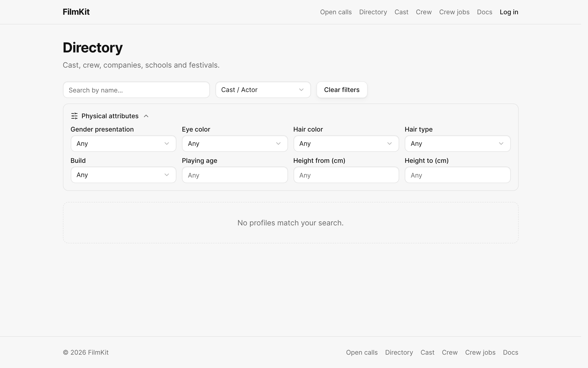Open the Hair type dropdown
The image size is (588, 368).
coord(458,144)
